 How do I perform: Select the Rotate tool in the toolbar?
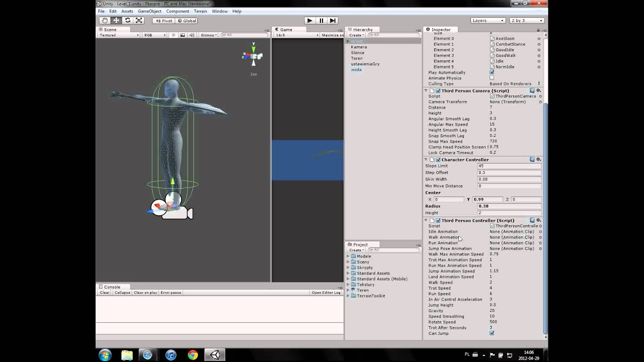(x=128, y=21)
